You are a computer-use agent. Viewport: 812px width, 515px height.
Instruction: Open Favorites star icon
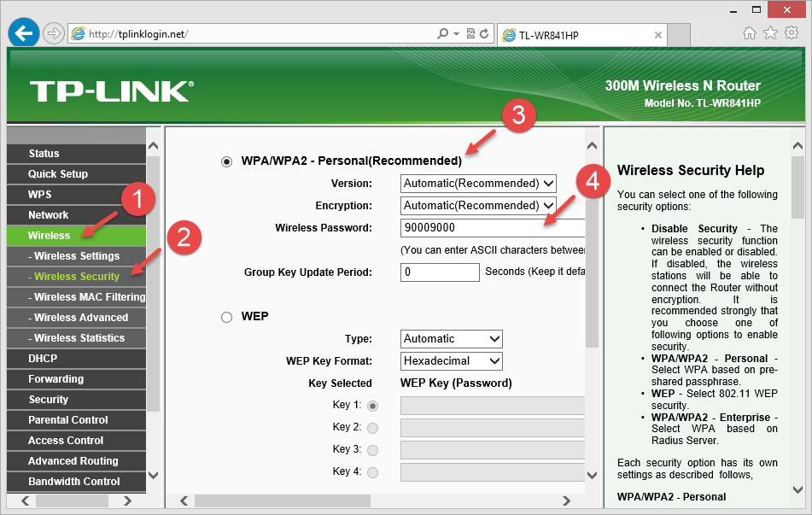(770, 33)
